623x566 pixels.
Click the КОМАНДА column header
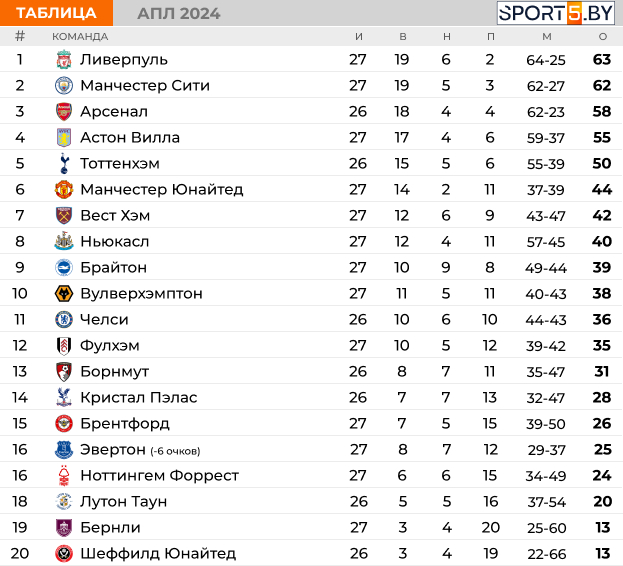(80, 37)
